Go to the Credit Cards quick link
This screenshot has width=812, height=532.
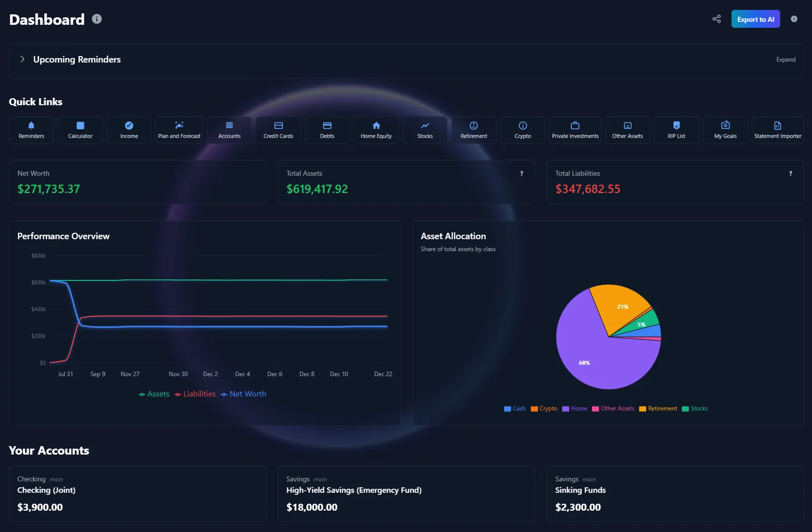click(x=278, y=130)
